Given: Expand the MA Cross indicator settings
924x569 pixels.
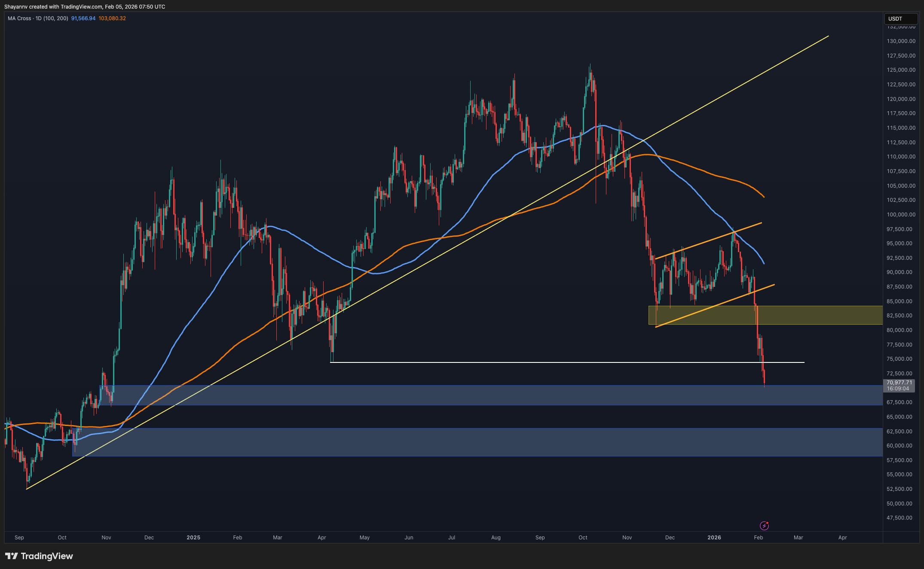Looking at the screenshot, I should (55, 18).
